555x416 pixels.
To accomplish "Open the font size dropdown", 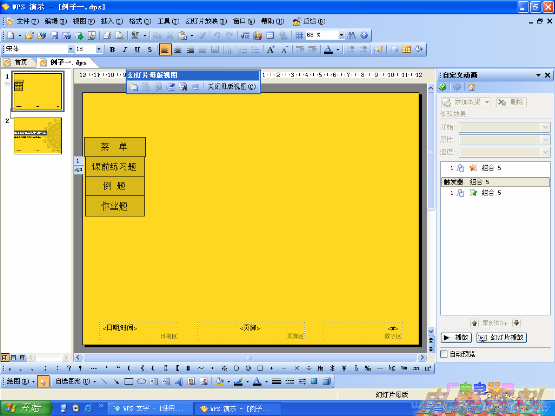I will 99,49.
